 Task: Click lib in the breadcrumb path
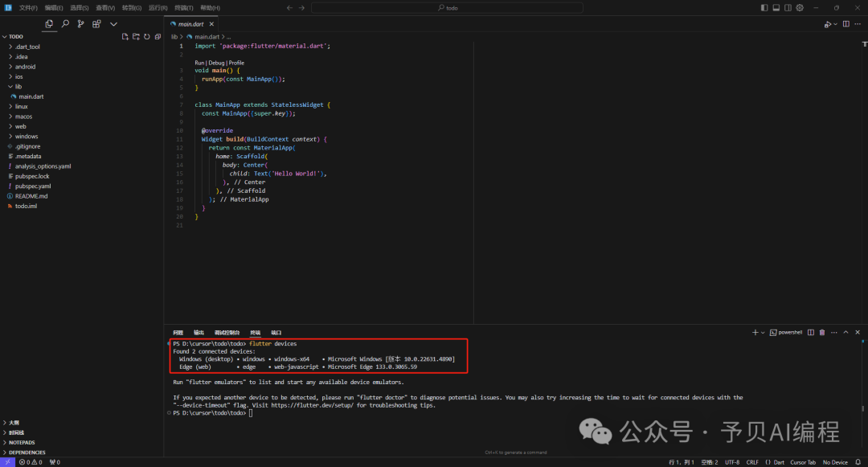click(174, 37)
